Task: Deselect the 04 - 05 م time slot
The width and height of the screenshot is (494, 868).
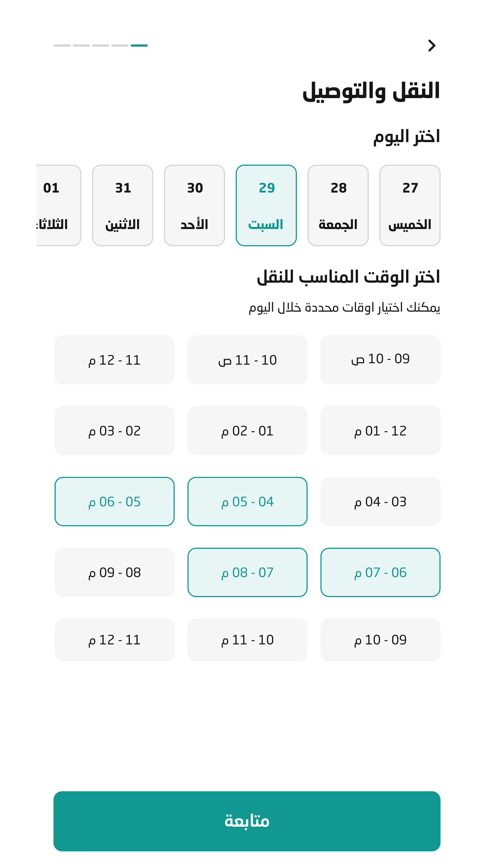Action: [247, 501]
